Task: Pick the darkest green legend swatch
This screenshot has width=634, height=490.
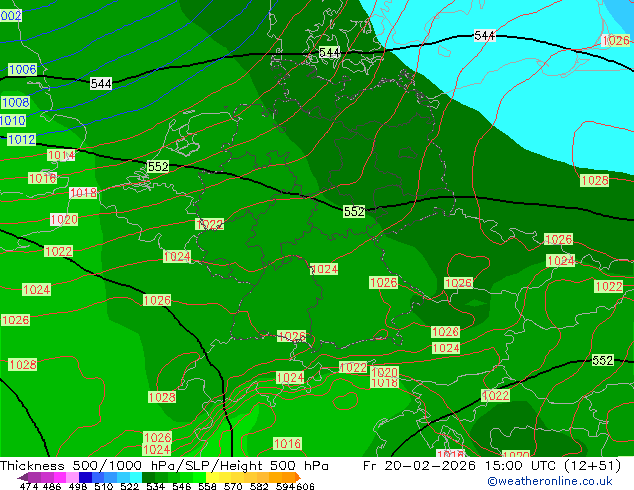Action: [148, 477]
